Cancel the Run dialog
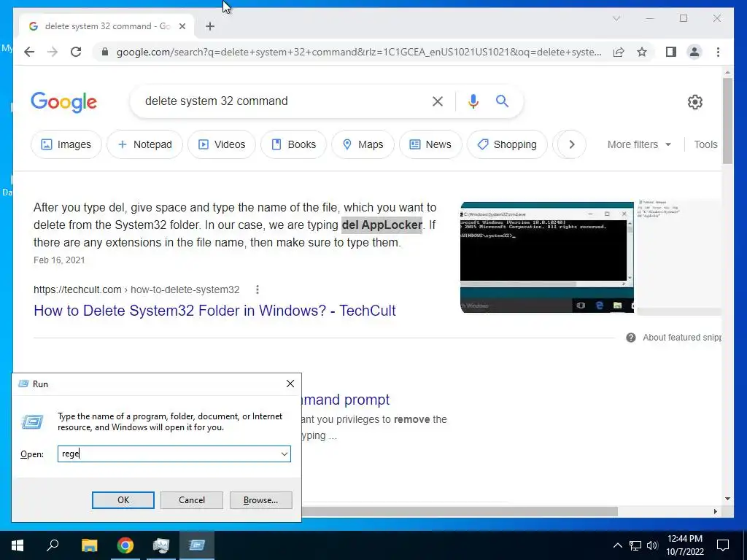This screenshot has height=560, width=747. (192, 500)
